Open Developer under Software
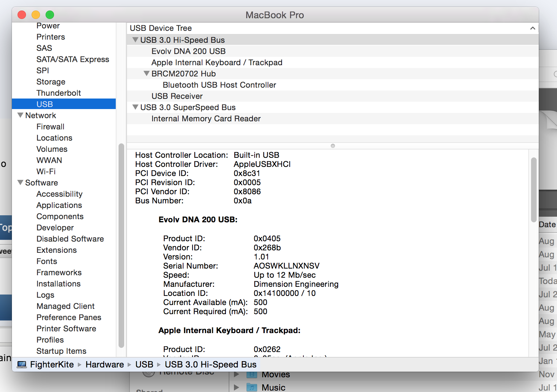Viewport: 557px width, 392px height. coord(55,228)
